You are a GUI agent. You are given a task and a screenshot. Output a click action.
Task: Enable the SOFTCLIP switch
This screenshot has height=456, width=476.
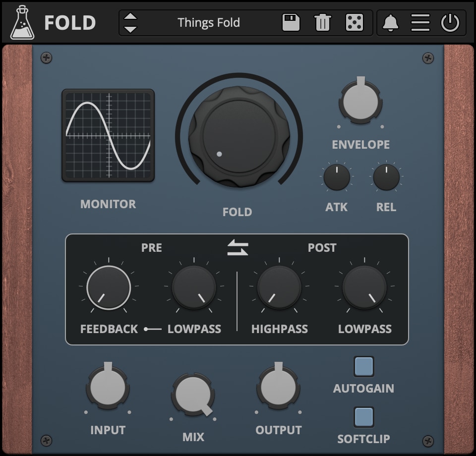(x=364, y=418)
